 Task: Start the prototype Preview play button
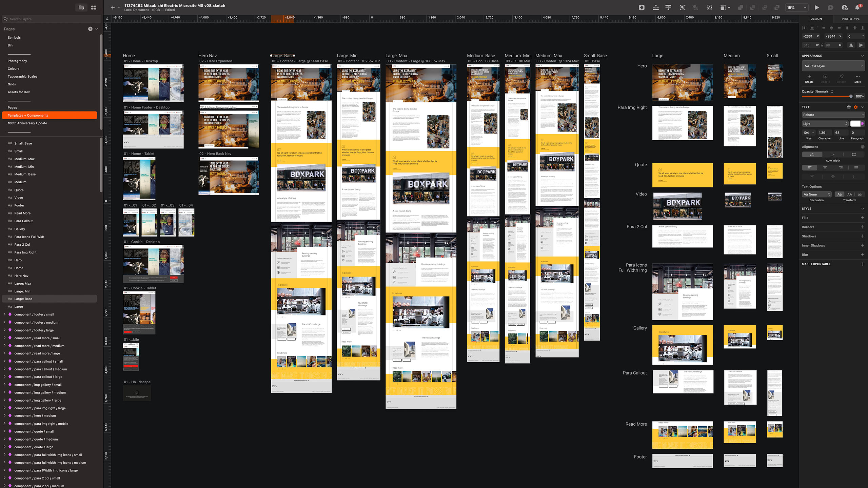(816, 7)
